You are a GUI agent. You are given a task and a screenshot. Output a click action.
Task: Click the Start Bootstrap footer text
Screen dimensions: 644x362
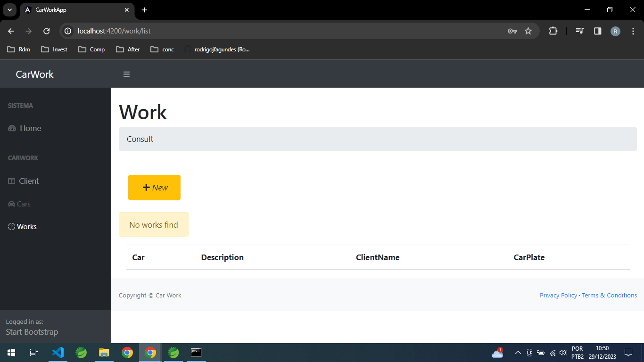(32, 332)
